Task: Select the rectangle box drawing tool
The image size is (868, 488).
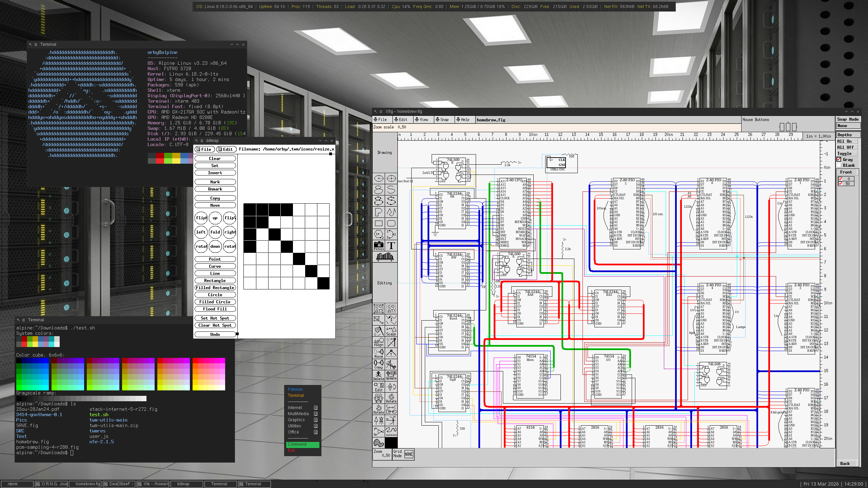Action: point(379,223)
